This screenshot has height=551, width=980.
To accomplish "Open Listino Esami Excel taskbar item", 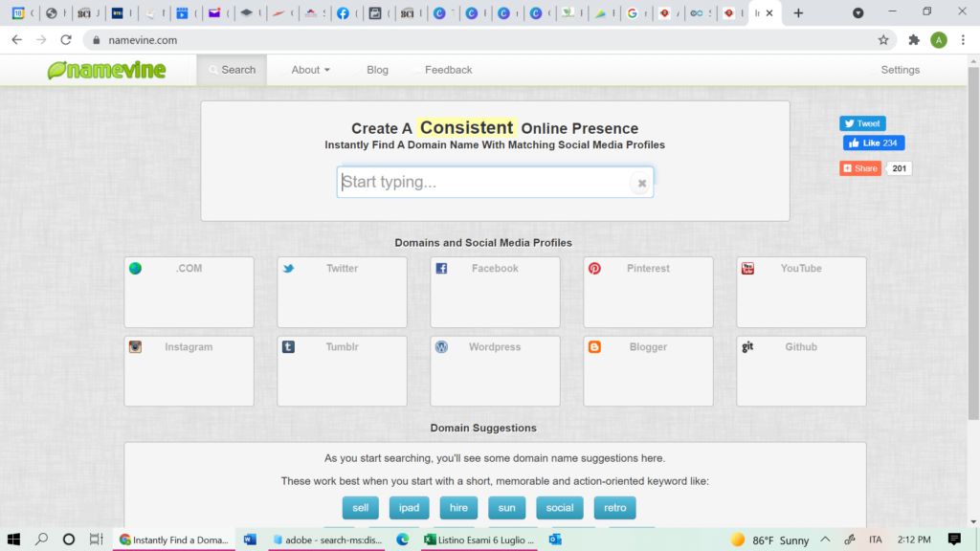I will 479,540.
